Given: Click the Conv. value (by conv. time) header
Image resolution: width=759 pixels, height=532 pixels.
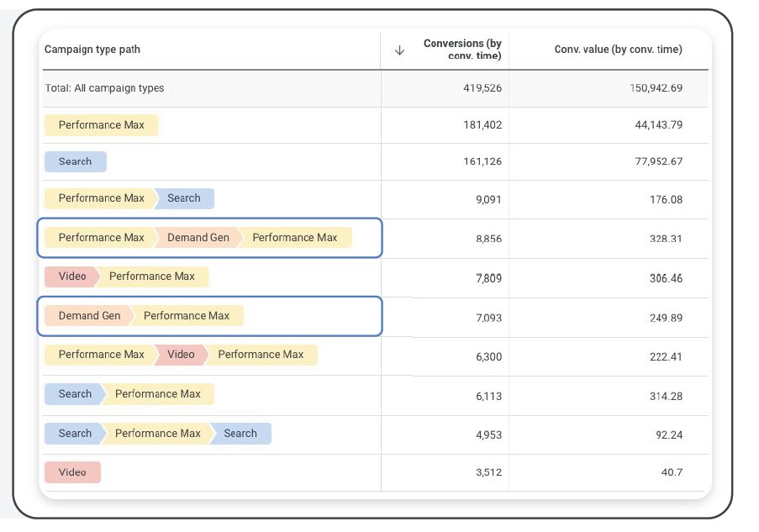Looking at the screenshot, I should tap(618, 50).
